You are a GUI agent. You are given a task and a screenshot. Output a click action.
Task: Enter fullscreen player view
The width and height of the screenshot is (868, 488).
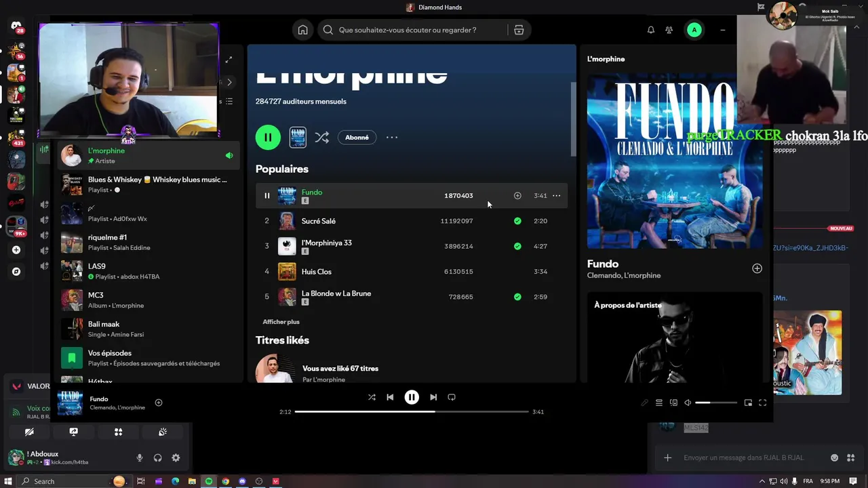762,403
